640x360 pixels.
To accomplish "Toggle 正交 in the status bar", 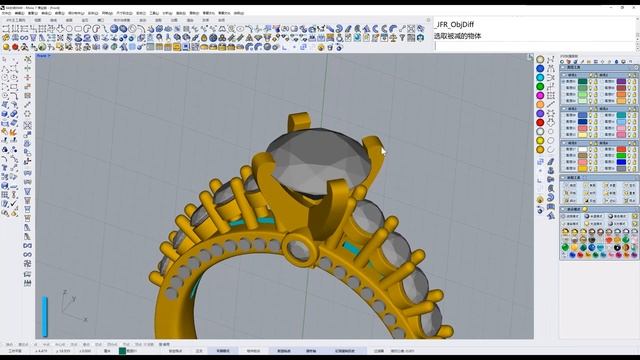I will tap(199, 351).
